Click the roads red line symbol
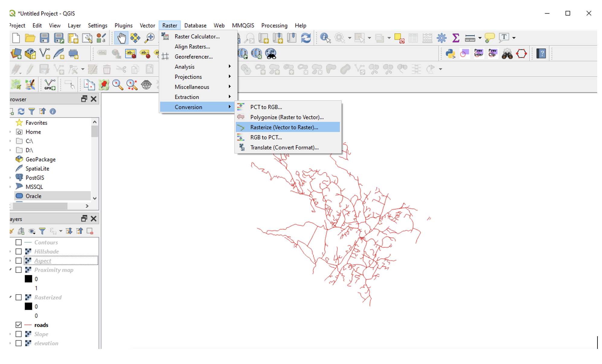Image resolution: width=602 pixels, height=364 pixels. tap(28, 325)
